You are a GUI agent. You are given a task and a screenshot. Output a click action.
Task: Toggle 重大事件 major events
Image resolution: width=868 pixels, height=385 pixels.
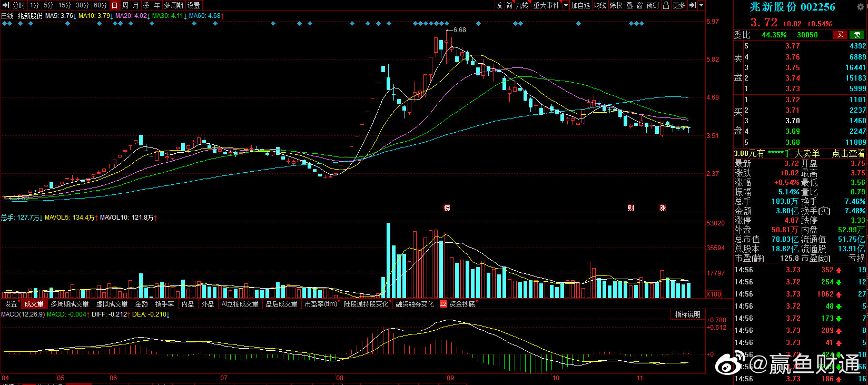click(x=547, y=5)
